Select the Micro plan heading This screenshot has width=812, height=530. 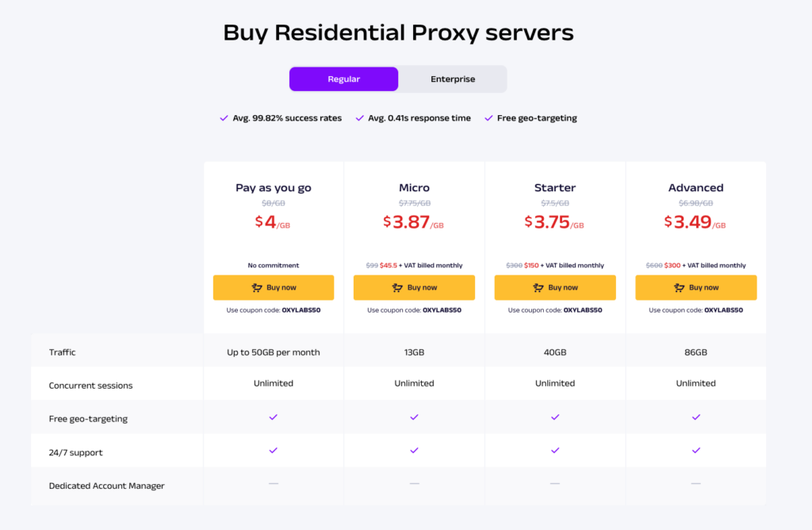[414, 187]
